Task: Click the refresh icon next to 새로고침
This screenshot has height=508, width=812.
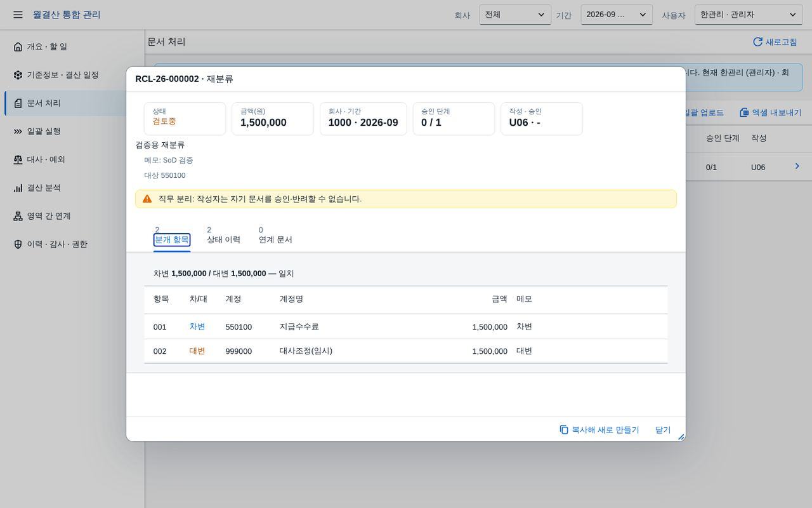Action: [757, 42]
